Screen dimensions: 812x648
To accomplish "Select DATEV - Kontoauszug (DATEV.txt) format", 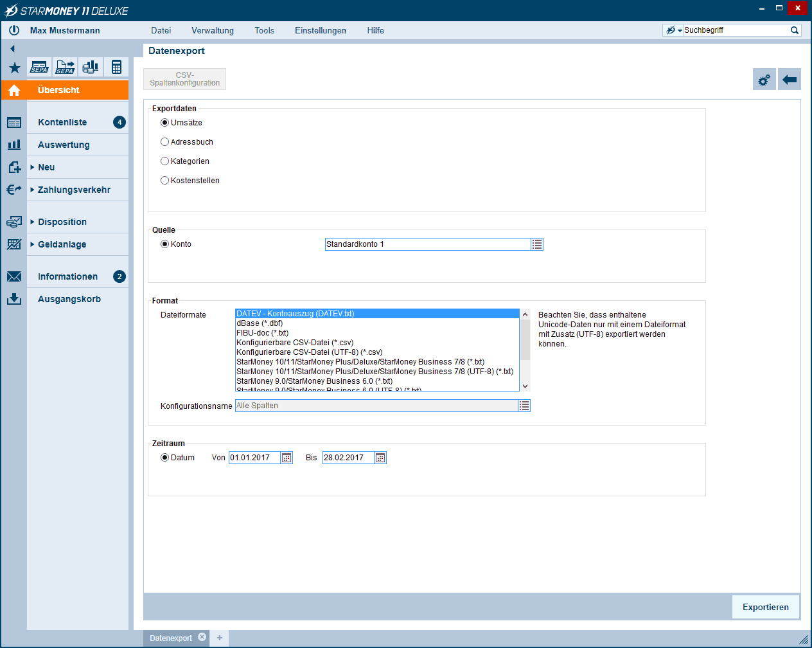I will [x=377, y=314].
